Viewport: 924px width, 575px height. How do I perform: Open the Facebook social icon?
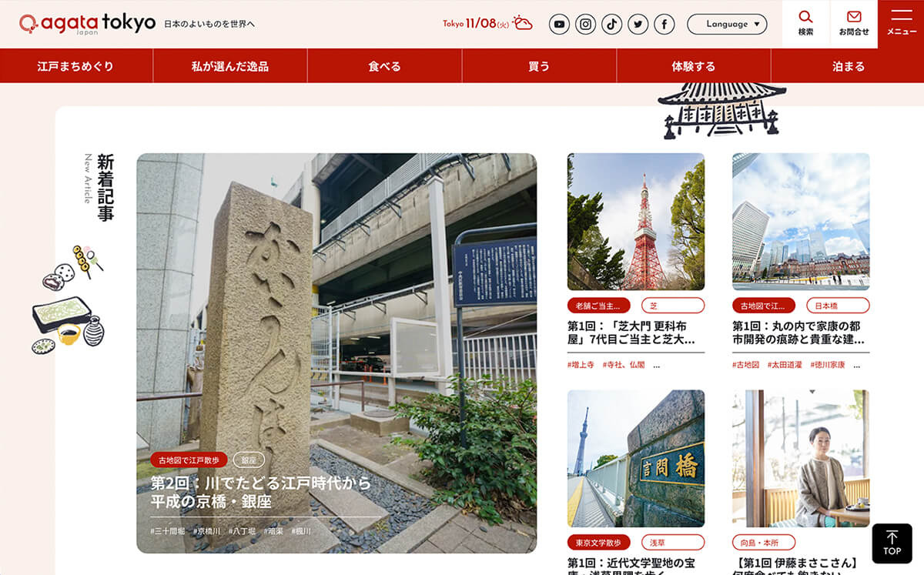(664, 25)
